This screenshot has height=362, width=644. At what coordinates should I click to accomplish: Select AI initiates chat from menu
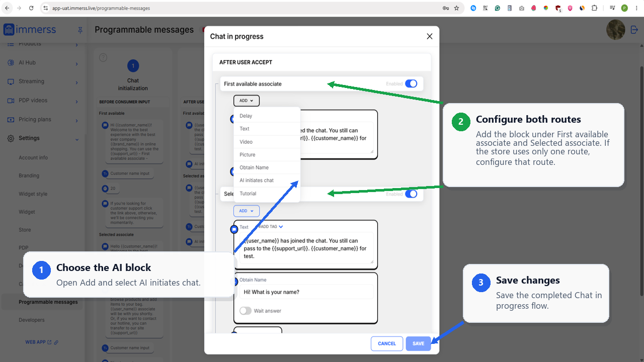[257, 180]
